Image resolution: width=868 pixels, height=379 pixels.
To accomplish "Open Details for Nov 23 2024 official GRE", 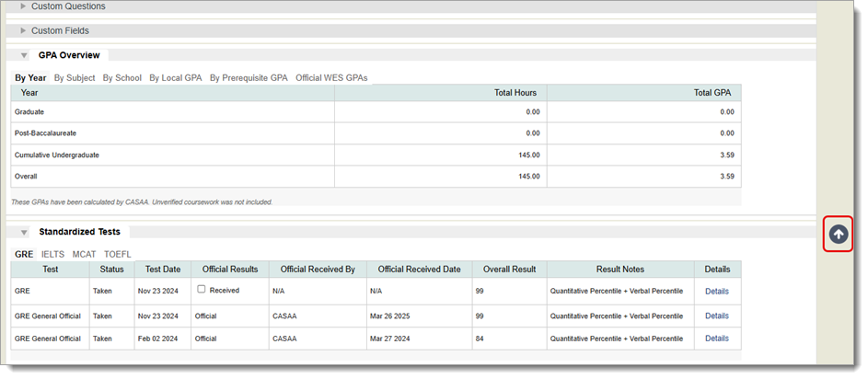I will [716, 316].
